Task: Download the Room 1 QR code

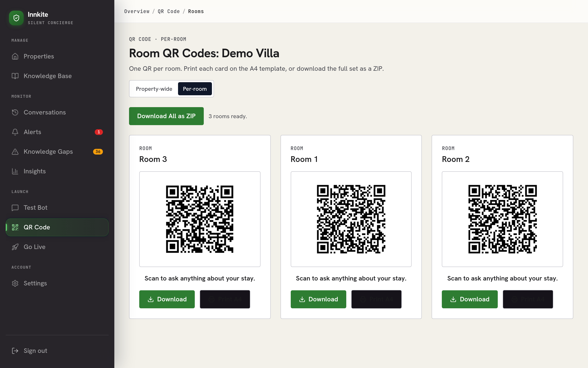Action: (318, 299)
